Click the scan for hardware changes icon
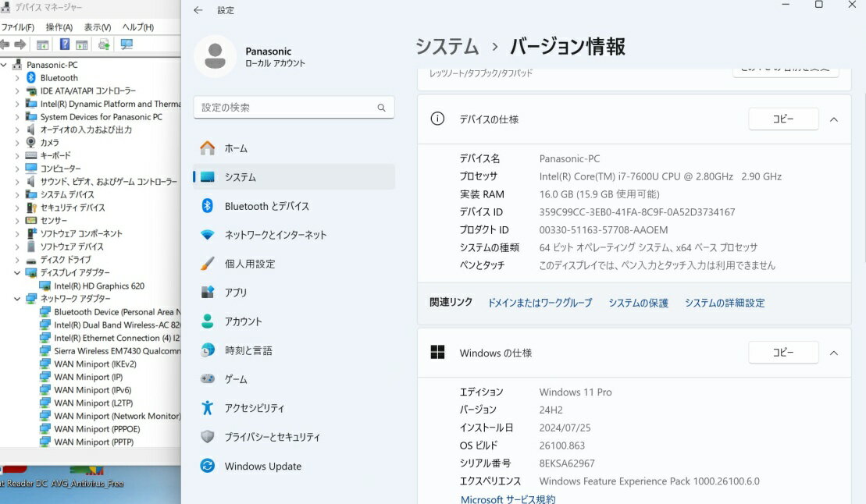This screenshot has height=504, width=866. click(x=126, y=44)
